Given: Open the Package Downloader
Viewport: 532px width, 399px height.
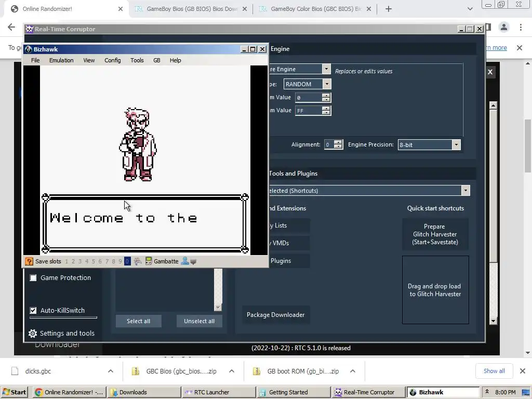Looking at the screenshot, I should 275,315.
